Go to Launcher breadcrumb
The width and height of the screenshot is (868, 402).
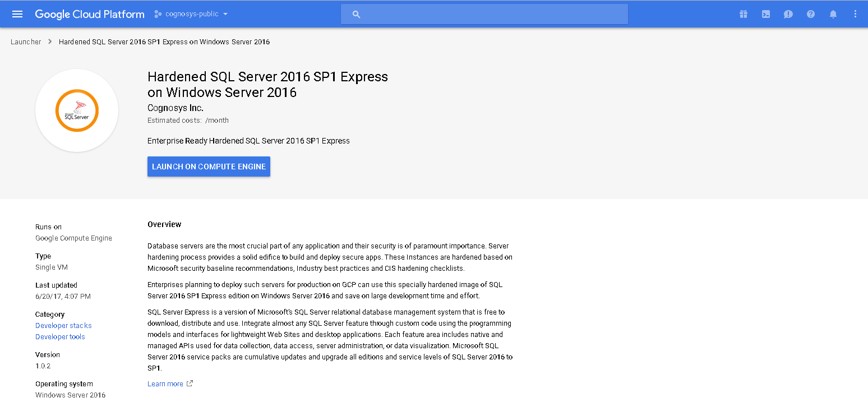click(x=26, y=42)
